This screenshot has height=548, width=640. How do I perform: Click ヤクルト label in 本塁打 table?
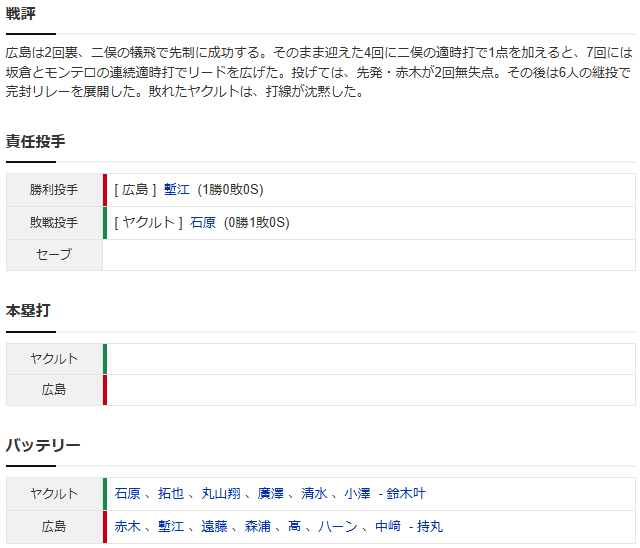[54, 359]
